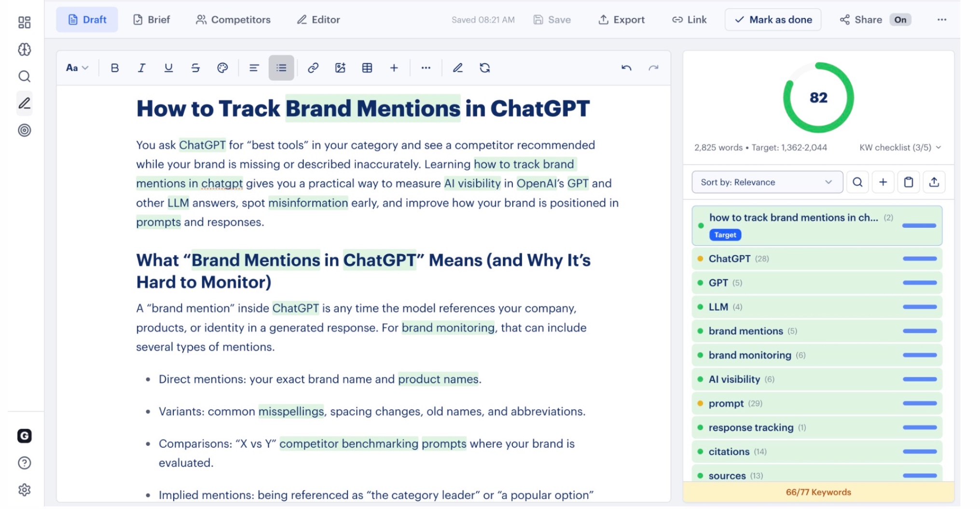
Task: Click the pen rewrite icon in editor toolbar
Action: click(x=458, y=68)
